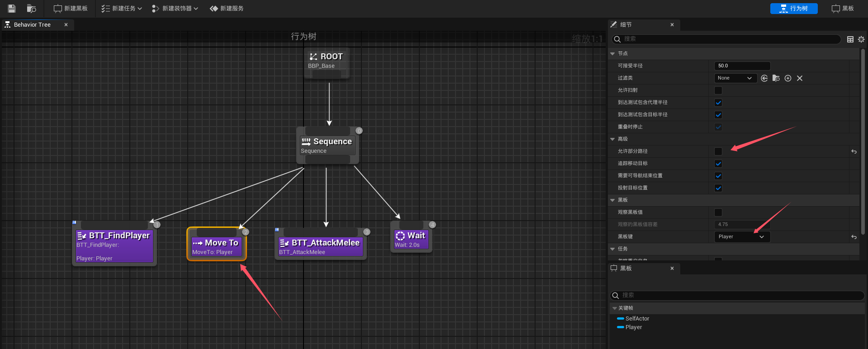The height and width of the screenshot is (349, 868).
Task: Collapse the 任务 section
Action: tap(612, 249)
